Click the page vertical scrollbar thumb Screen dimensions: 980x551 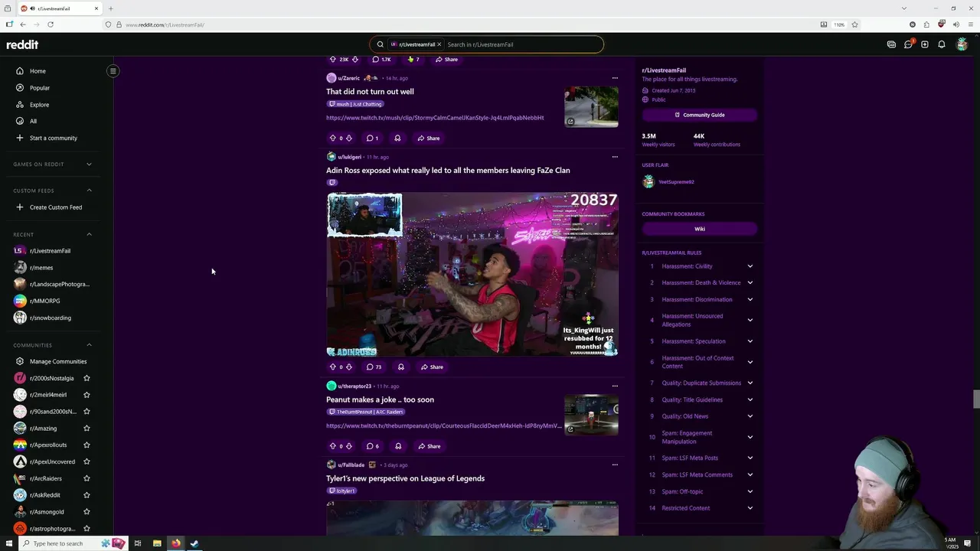coord(976,399)
